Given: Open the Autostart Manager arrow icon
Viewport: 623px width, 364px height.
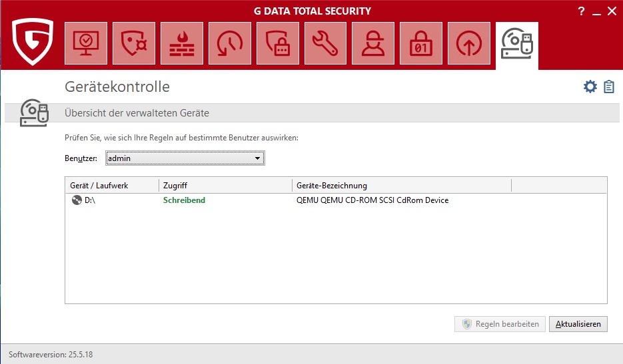Looking at the screenshot, I should (x=470, y=43).
